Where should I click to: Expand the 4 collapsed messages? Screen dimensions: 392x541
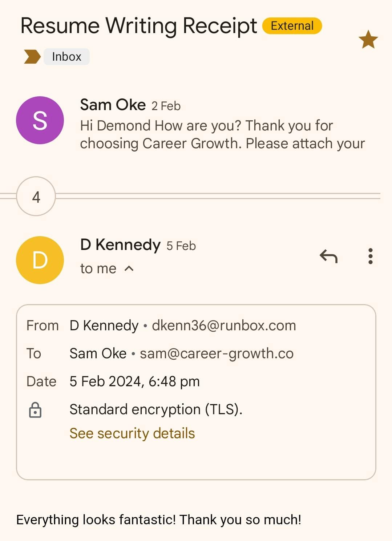36,197
